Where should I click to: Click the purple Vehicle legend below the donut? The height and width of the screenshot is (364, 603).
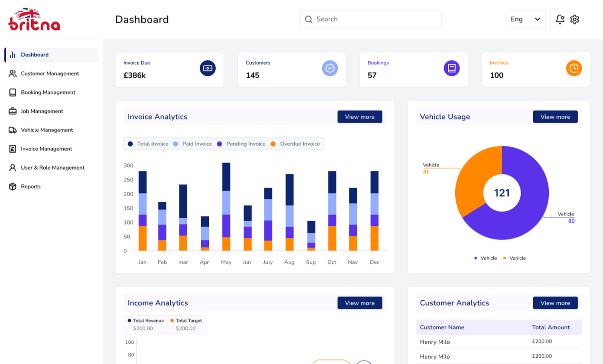click(485, 258)
